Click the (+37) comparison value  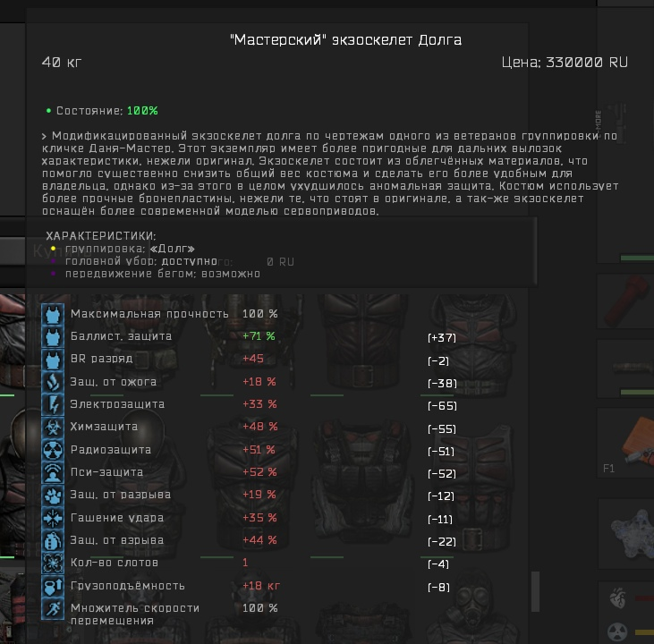[442, 338]
